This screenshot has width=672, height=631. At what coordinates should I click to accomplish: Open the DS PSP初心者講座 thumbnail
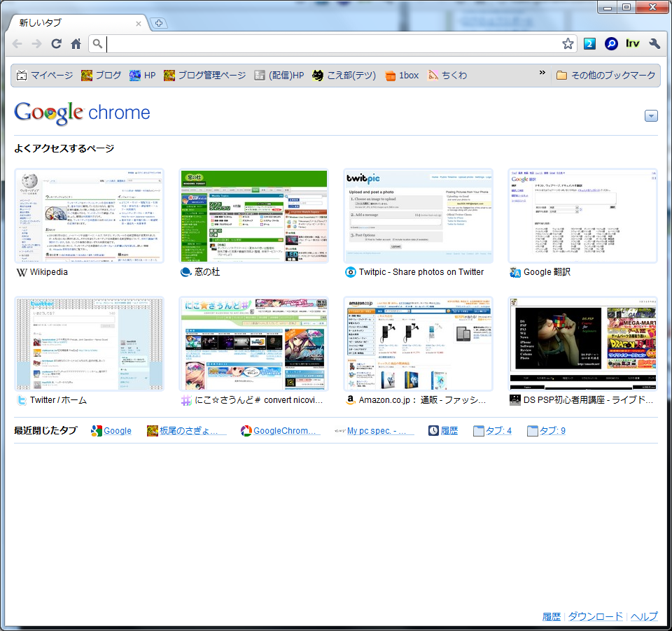[x=583, y=344]
